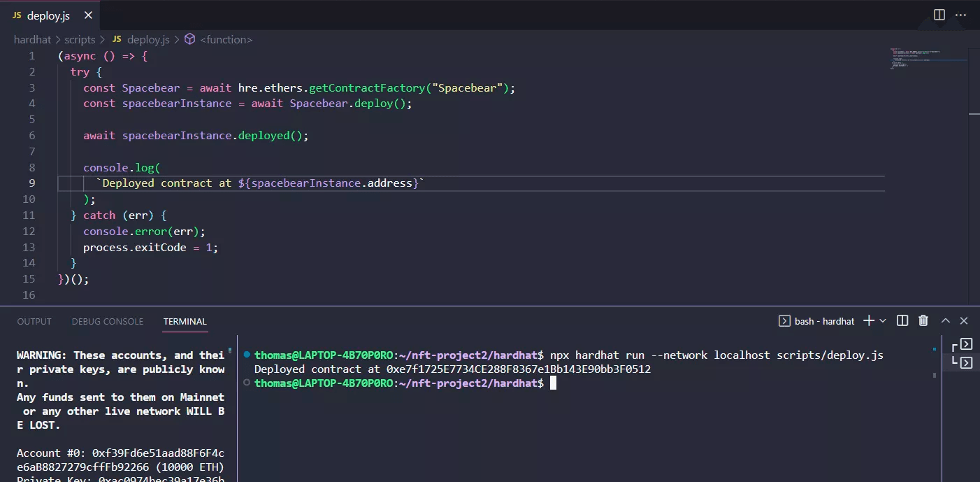The height and width of the screenshot is (482, 980).
Task: Split the terminal pane
Action: tap(902, 320)
